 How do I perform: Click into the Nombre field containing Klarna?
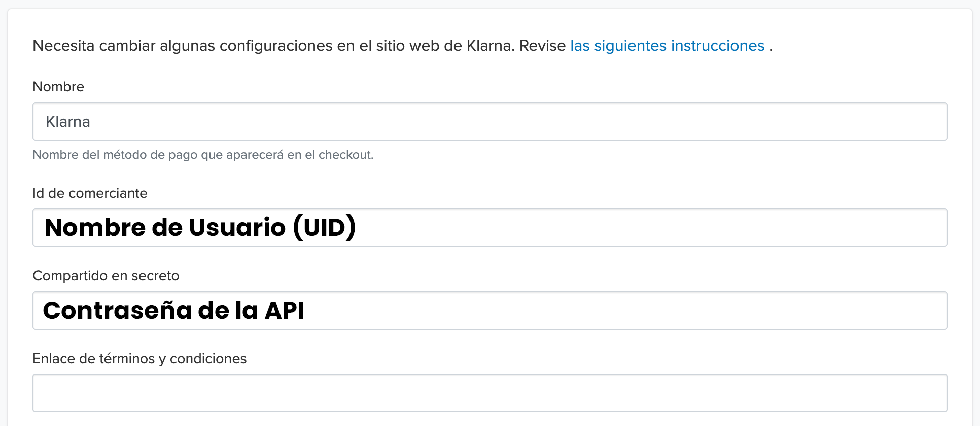point(490,122)
